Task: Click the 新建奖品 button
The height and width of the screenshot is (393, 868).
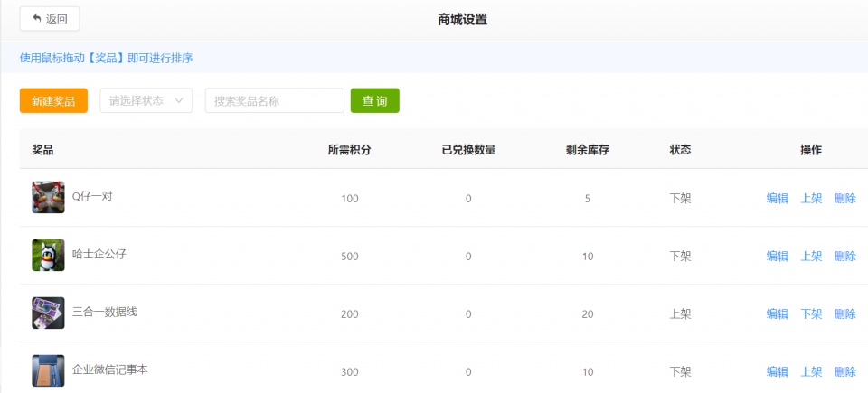Action: pyautogui.click(x=53, y=101)
